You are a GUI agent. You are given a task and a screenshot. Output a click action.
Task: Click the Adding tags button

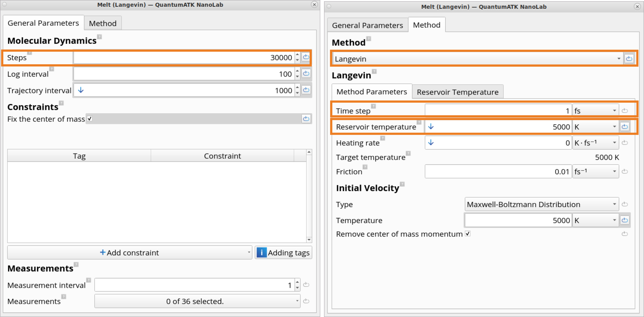(283, 252)
